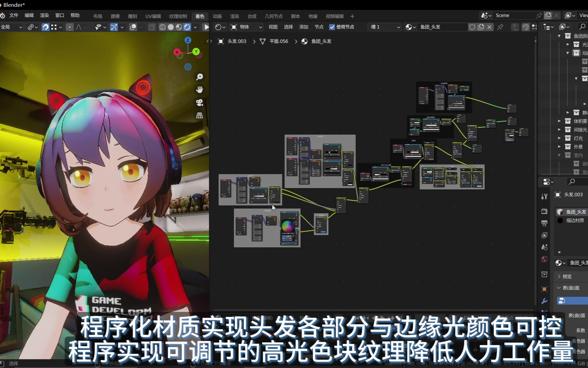Toggle fake user shield for material

click(x=472, y=27)
